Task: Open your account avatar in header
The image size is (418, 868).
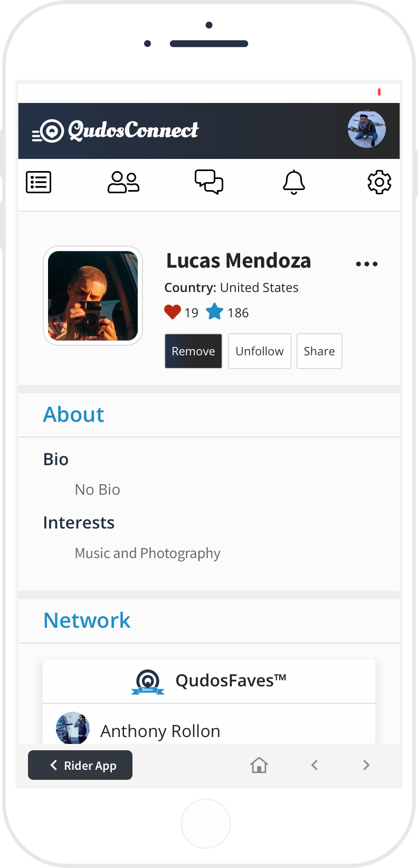Action: (367, 129)
